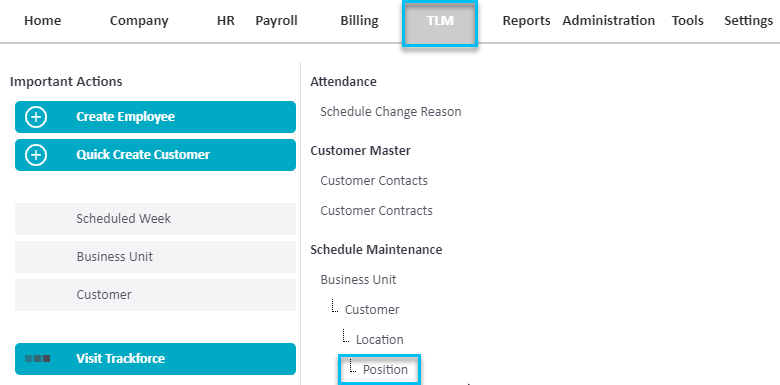Click the Trackforce squares icon
Image resolution: width=780 pixels, height=385 pixels.
pos(37,359)
